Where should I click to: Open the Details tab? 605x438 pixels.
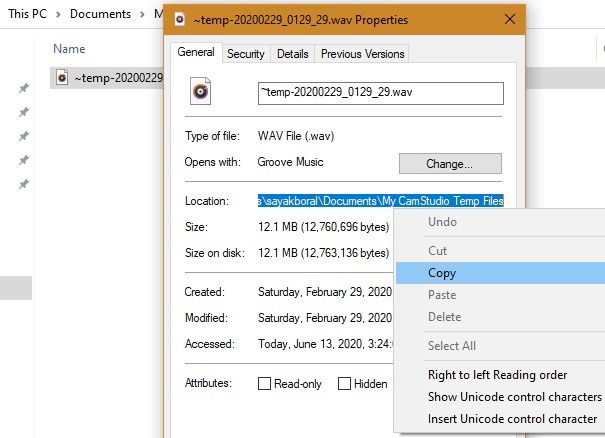pyautogui.click(x=293, y=54)
